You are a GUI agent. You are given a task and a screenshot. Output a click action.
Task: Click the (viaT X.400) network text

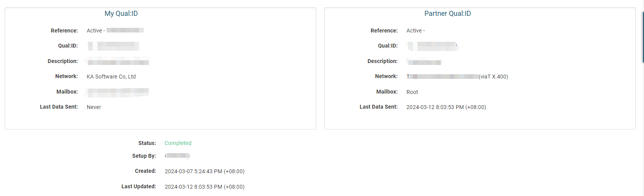[493, 77]
